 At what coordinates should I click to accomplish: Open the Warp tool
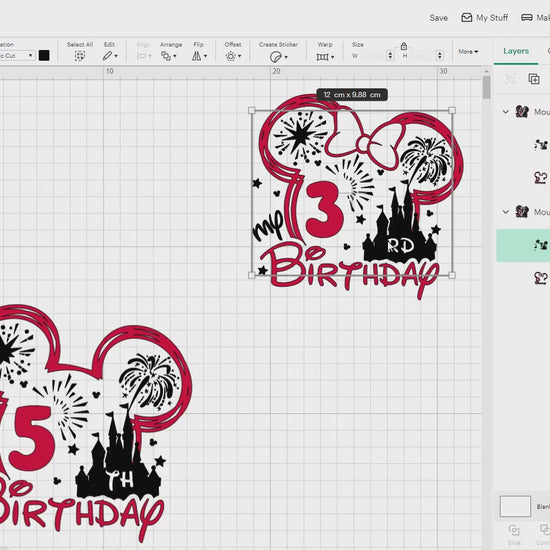point(322,56)
